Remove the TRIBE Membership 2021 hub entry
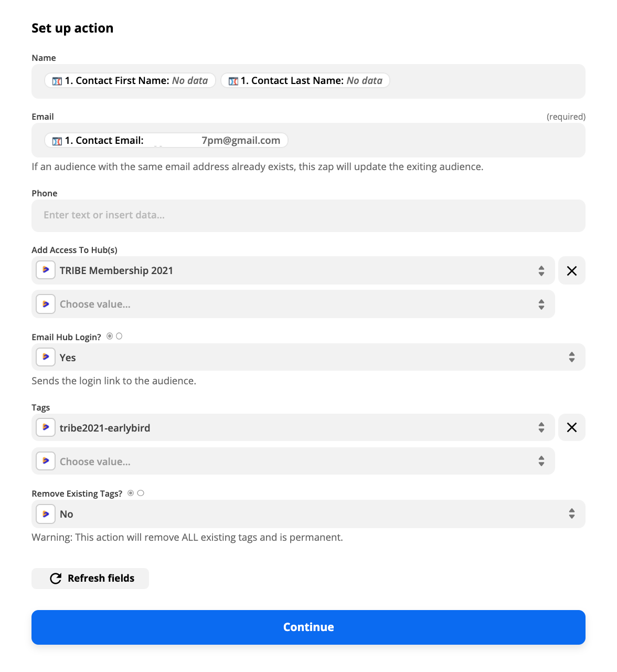 [572, 270]
